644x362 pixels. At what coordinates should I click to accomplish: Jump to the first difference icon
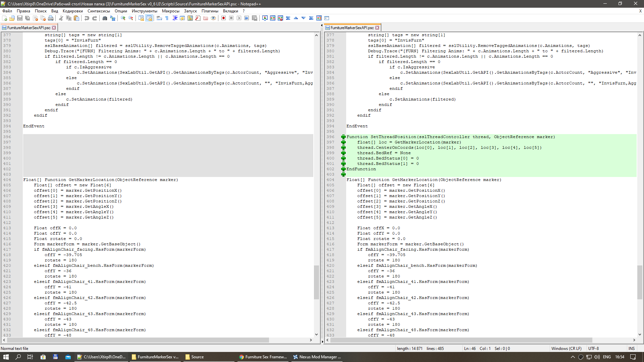288,18
